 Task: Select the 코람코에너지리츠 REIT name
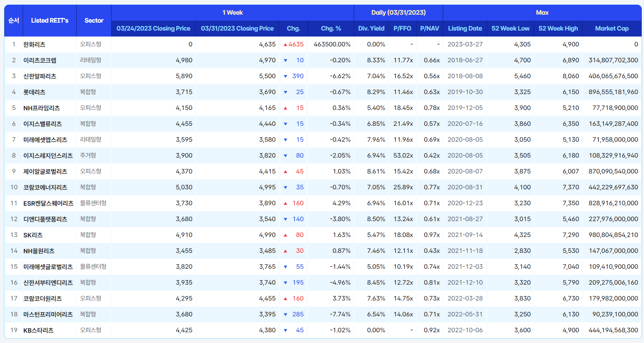click(45, 187)
